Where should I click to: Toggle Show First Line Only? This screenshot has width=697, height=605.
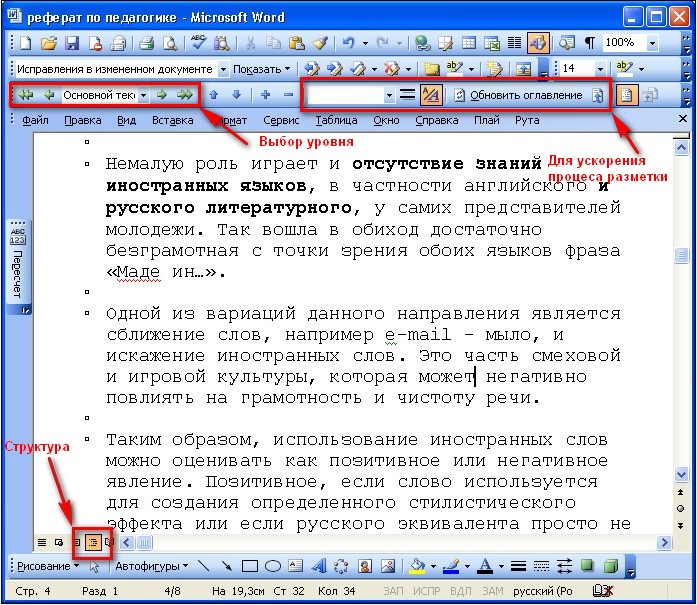click(x=408, y=95)
